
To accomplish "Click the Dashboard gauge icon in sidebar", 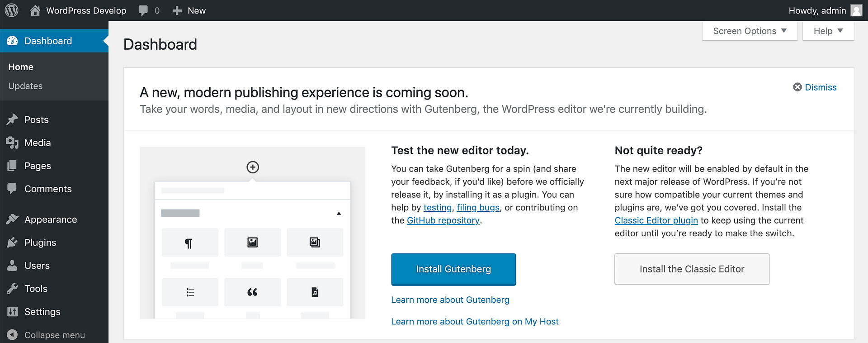I will click(x=13, y=41).
